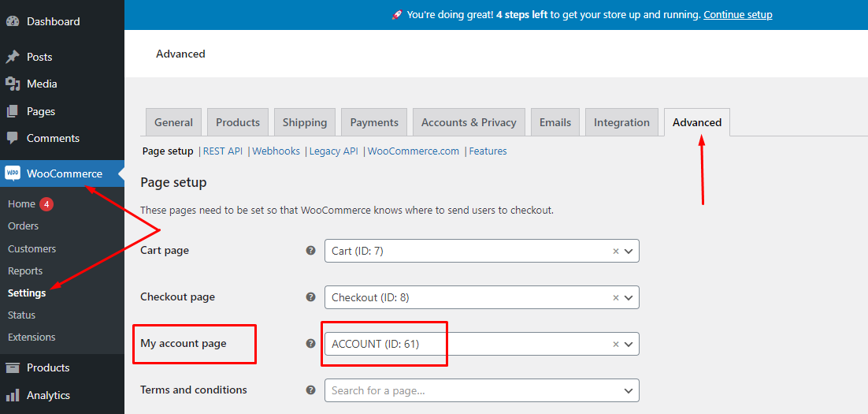Open the WooCommerce.com subsection link
Screen dimensions: 868x414
coord(414,151)
